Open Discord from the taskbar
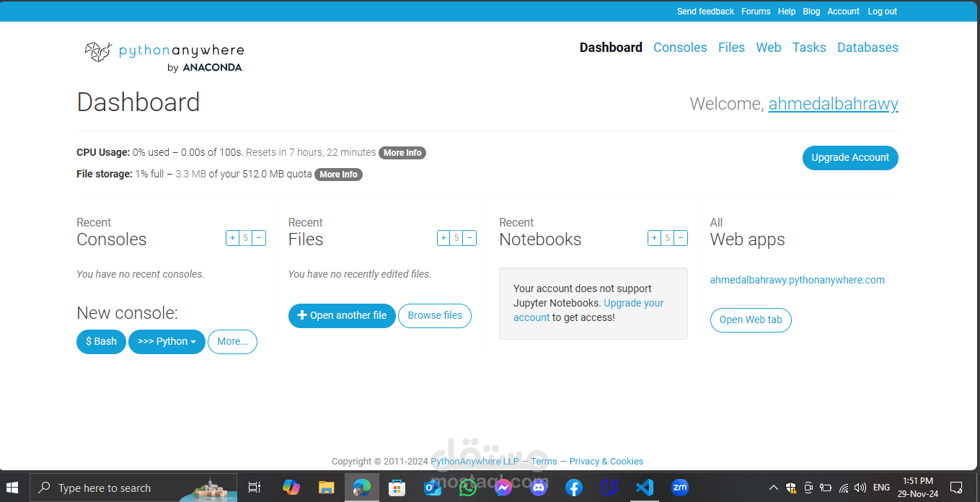This screenshot has width=980, height=502. pos(539,488)
